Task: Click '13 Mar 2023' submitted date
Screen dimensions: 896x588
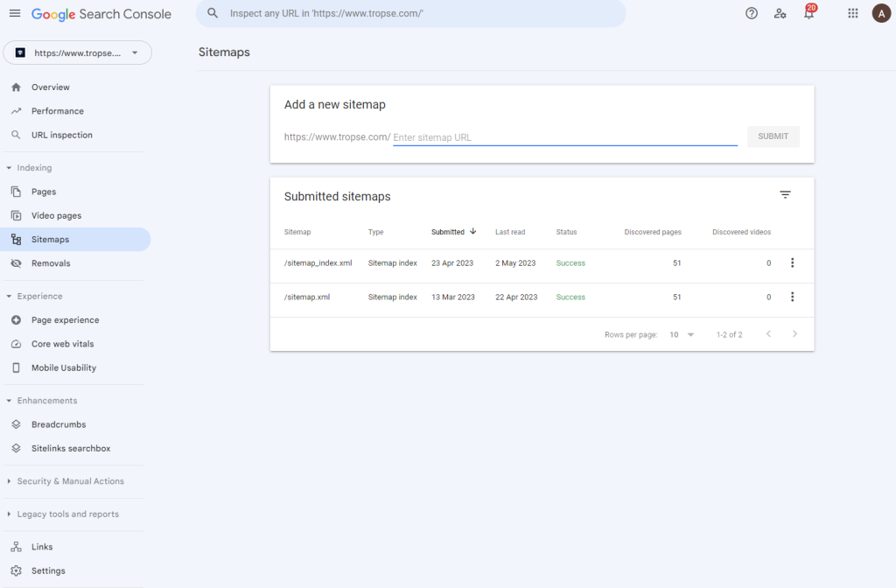Action: point(452,297)
